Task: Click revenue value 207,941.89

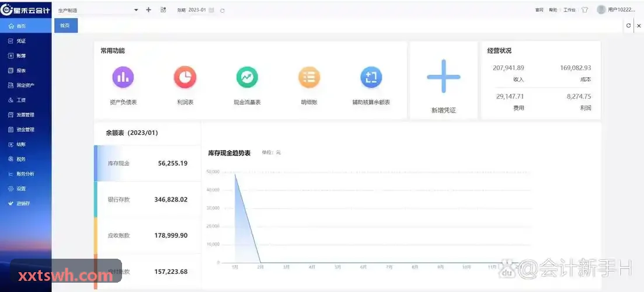Action: point(509,68)
